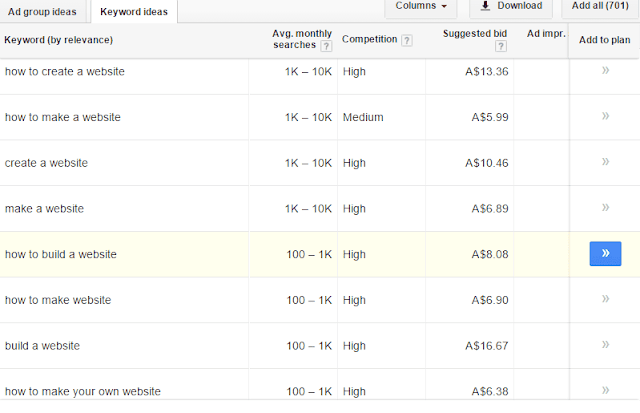Screen dimensions: 640x413
Task: Click the Ad impr. column header
Action: 546,33
